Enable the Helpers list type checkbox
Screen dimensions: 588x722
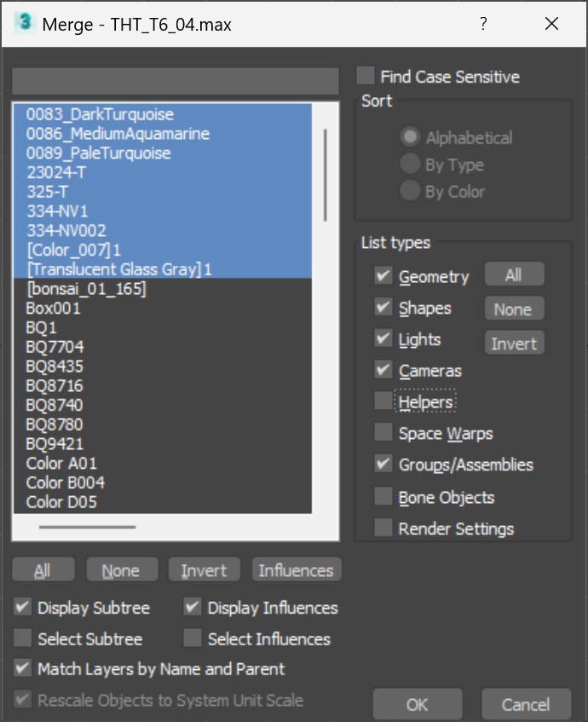383,401
